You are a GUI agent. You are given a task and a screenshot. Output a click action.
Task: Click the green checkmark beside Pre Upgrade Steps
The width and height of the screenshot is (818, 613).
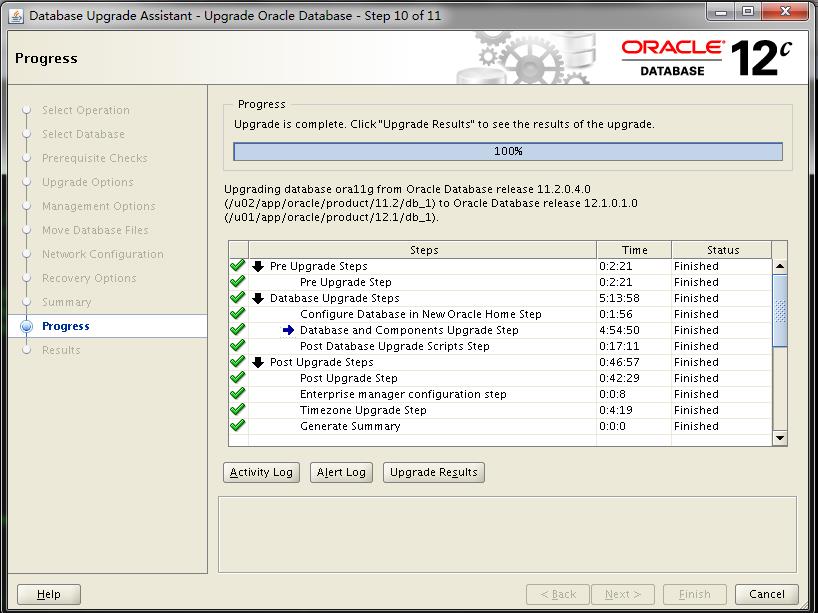(238, 266)
